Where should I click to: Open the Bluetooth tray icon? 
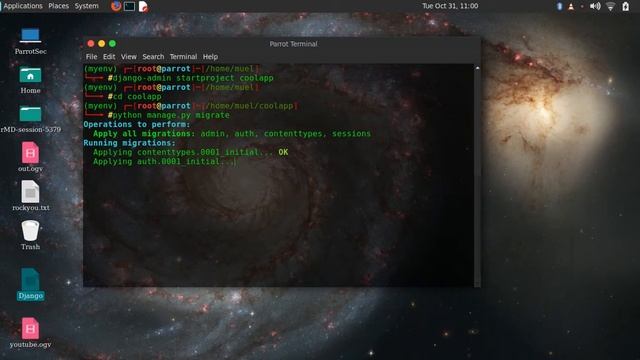point(560,6)
